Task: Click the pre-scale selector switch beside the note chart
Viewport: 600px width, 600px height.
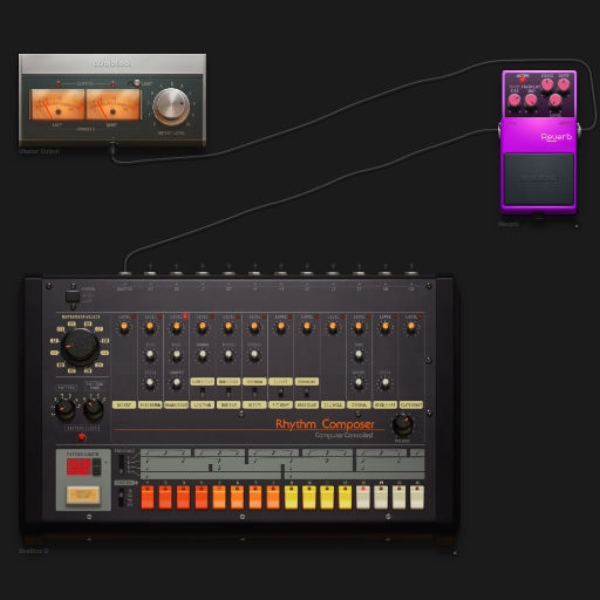Action: 121,464
